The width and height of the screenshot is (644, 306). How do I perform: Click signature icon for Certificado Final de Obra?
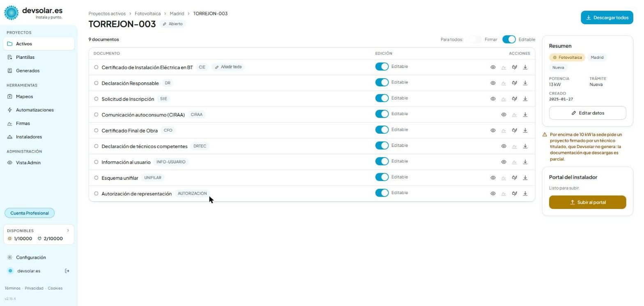coord(504,130)
